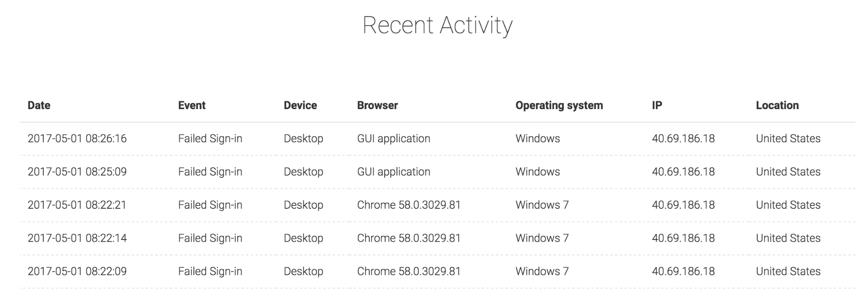Click the Browser column header
The image size is (868, 302).
(377, 105)
